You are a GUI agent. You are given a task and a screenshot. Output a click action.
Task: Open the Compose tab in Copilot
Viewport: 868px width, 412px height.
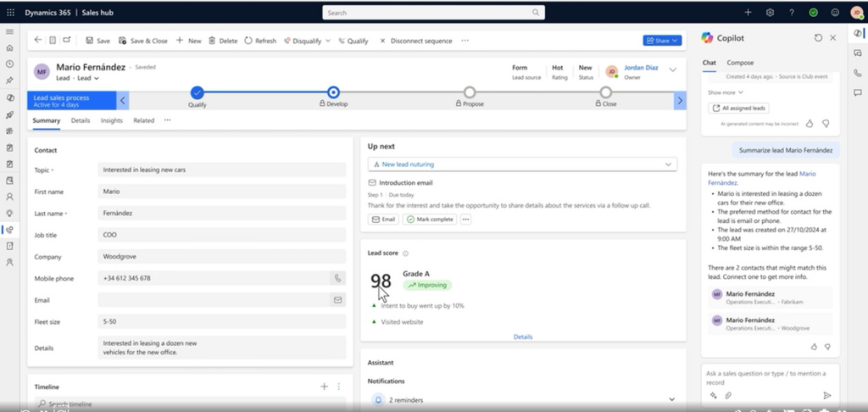(x=740, y=63)
